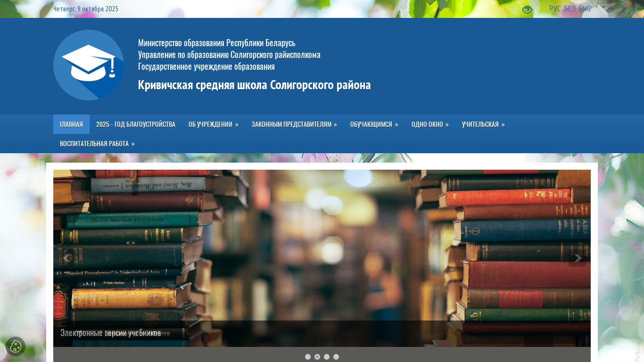Expand the ОБУЧАЮЩИМСЯ menu
The image size is (644, 362).
(x=374, y=124)
